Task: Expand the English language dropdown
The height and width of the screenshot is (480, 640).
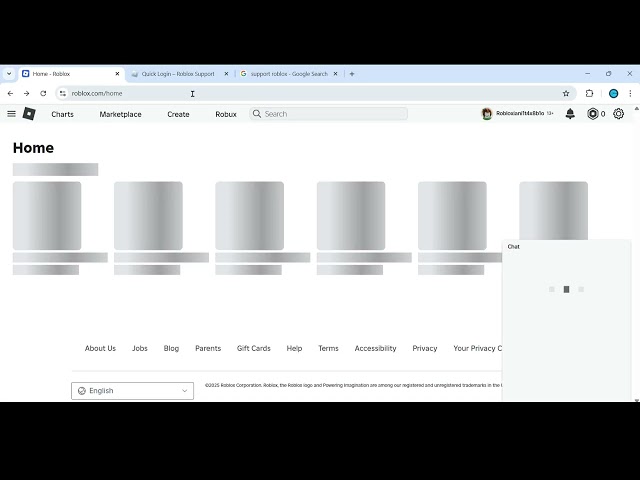Action: [x=132, y=391]
